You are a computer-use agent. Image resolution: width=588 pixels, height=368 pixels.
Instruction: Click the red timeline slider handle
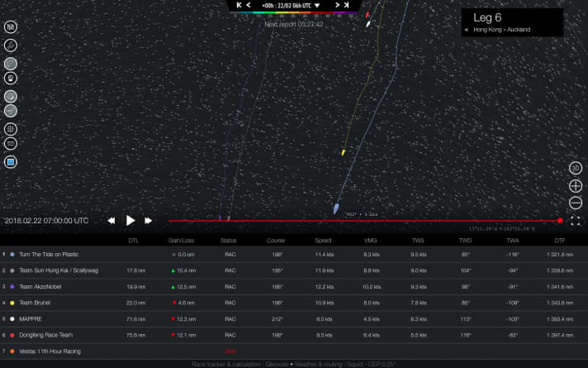tap(560, 221)
